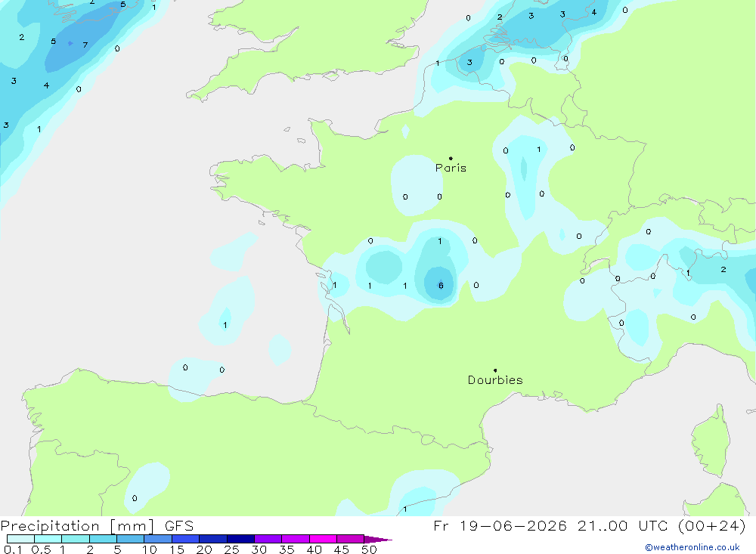Screen dimensions: 756x554
Task: Click the '7' precipitation value over Ireland
Action: coord(85,45)
